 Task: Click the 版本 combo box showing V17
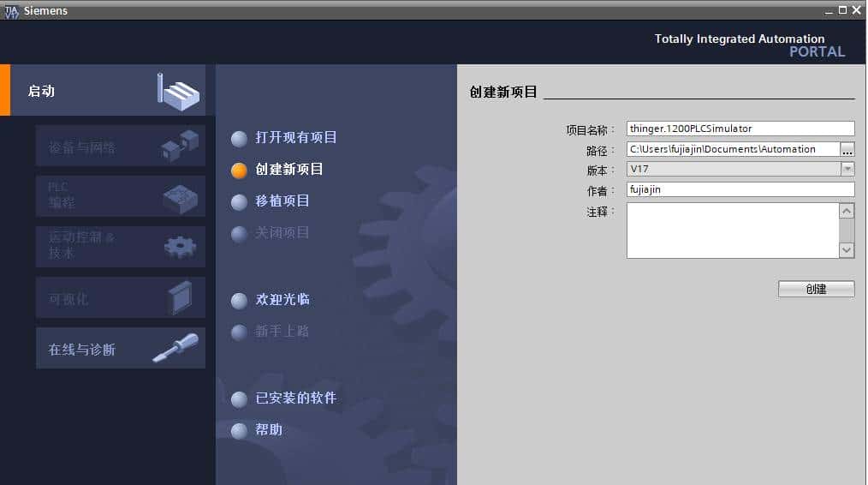(740, 169)
